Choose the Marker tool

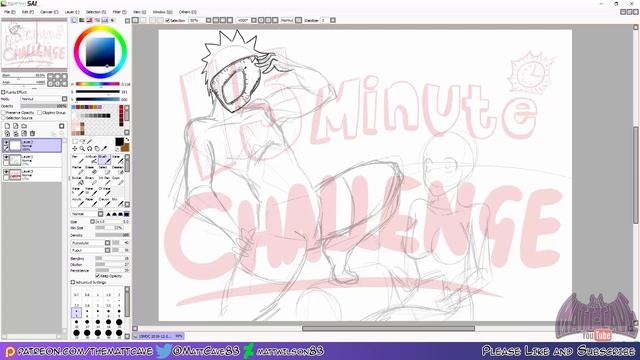click(78, 170)
